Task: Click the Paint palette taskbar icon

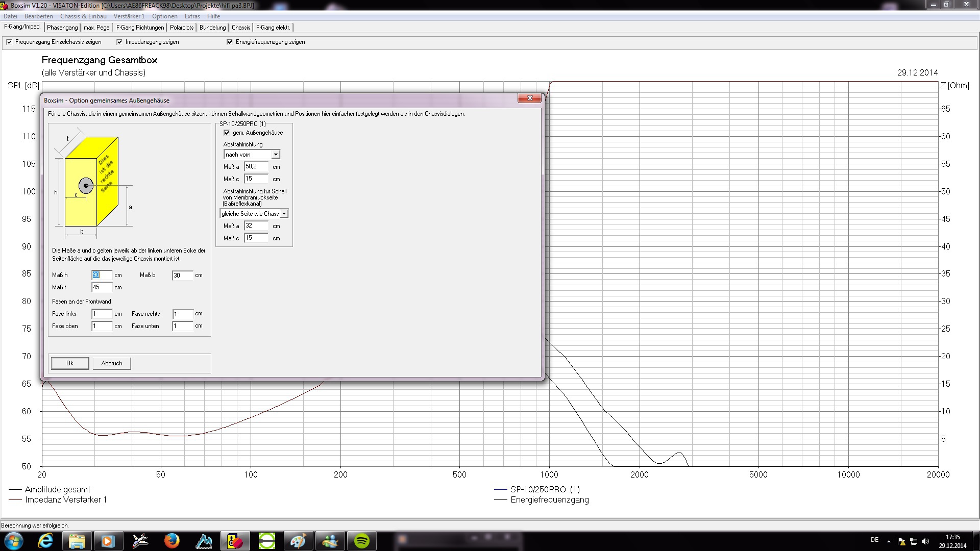Action: click(298, 541)
